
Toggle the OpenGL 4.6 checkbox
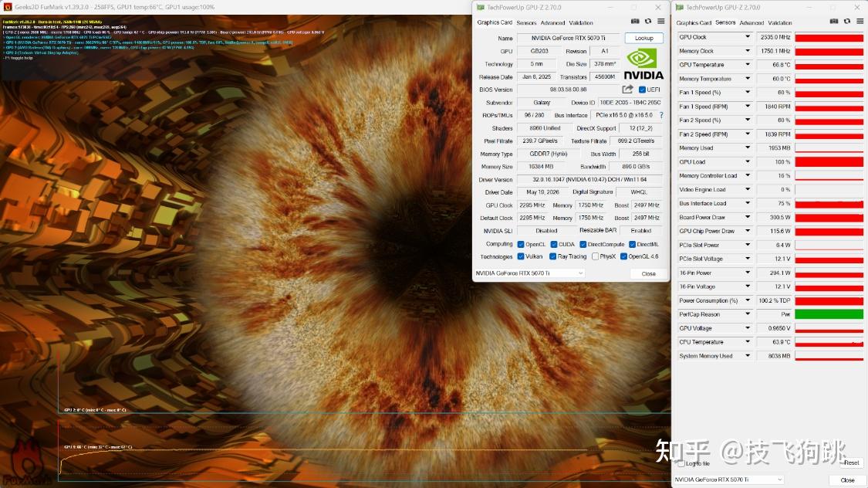[624, 256]
